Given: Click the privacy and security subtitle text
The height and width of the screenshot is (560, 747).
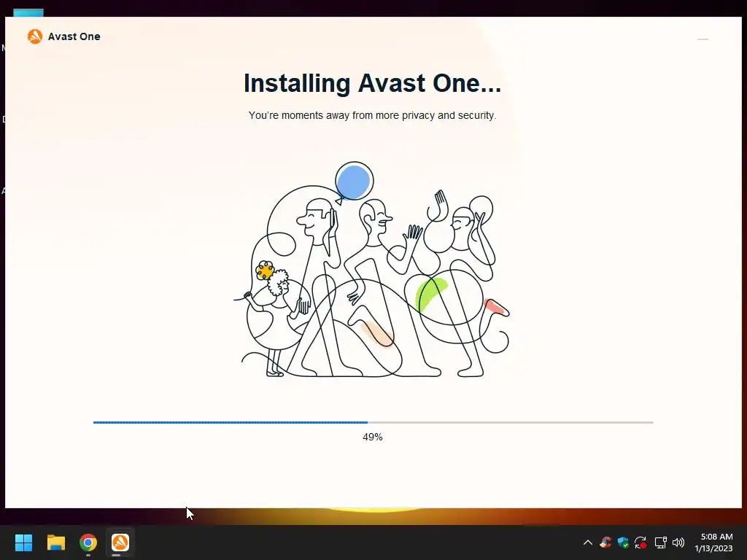Looking at the screenshot, I should pos(373,115).
